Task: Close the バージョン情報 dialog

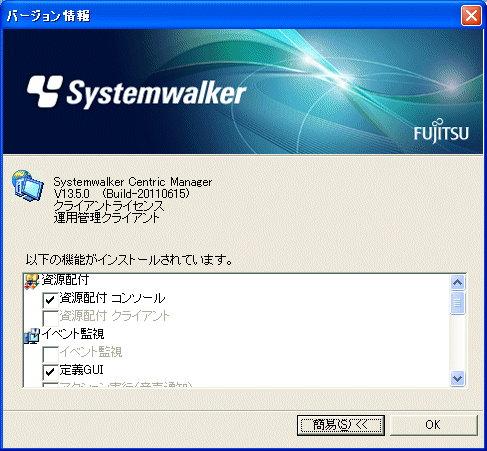Action: pos(471,15)
